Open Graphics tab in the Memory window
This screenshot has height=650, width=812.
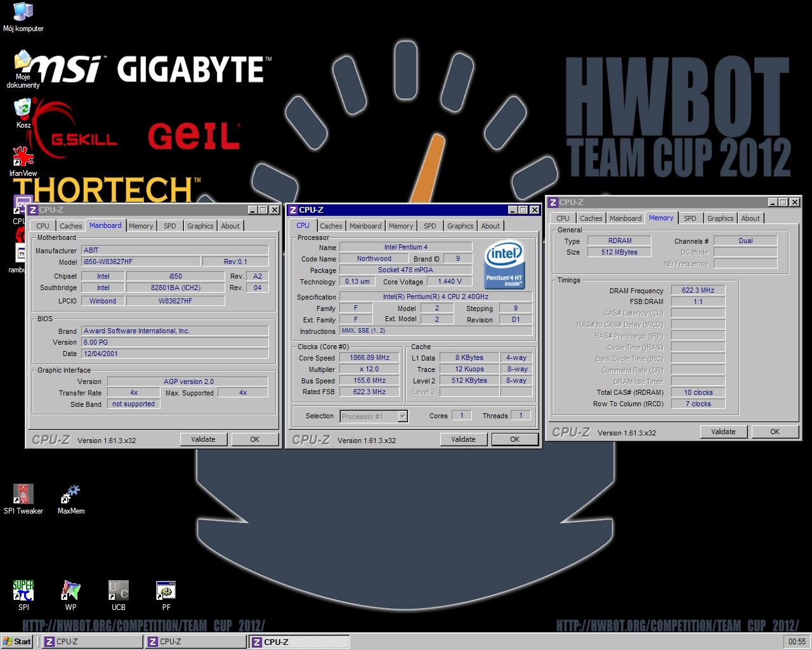tap(721, 218)
